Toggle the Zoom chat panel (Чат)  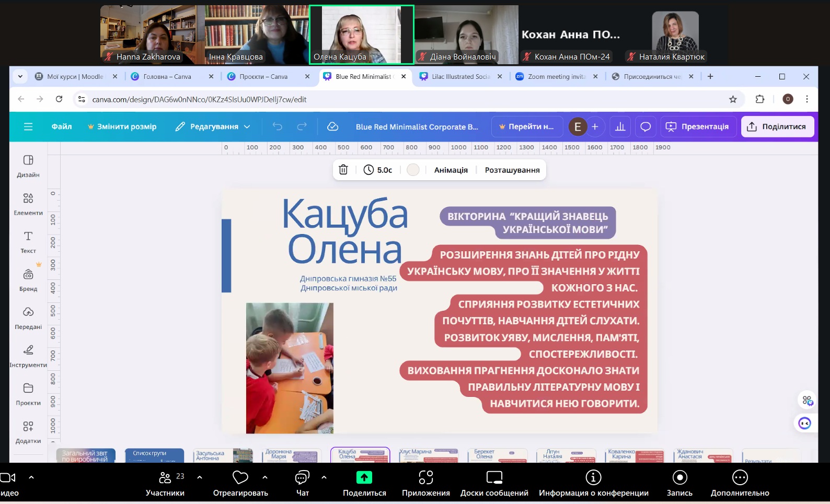[302, 483]
